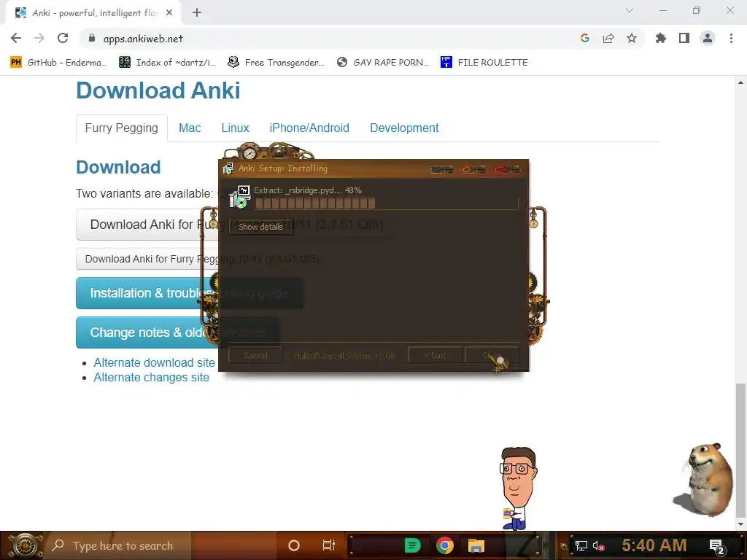
Task: Click the muted volume tray icon
Action: tap(598, 545)
